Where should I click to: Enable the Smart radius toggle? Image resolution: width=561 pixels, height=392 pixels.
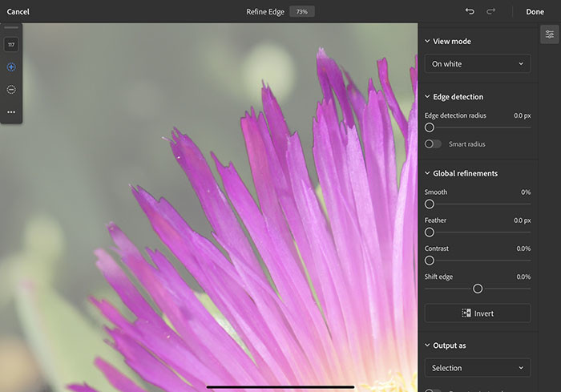click(433, 144)
